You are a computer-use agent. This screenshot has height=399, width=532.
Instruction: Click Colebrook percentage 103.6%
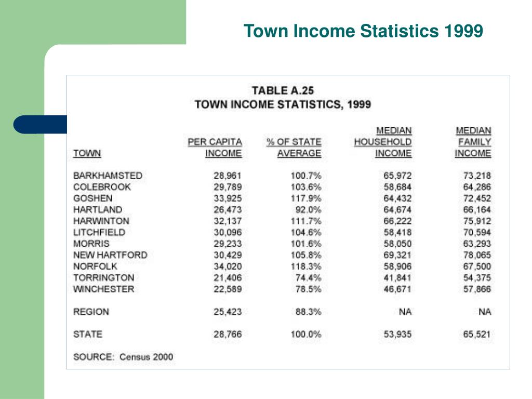click(305, 187)
